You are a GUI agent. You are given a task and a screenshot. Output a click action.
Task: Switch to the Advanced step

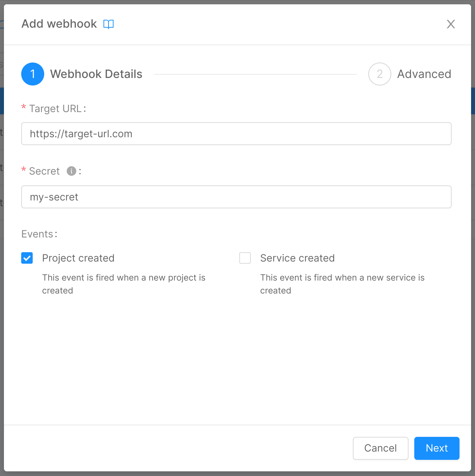pos(424,74)
